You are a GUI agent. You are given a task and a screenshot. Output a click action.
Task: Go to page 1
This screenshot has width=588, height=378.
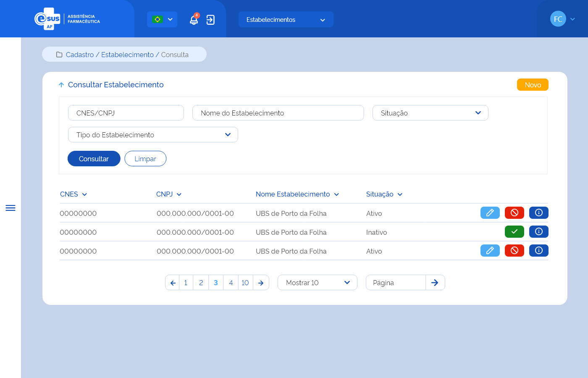tap(186, 283)
